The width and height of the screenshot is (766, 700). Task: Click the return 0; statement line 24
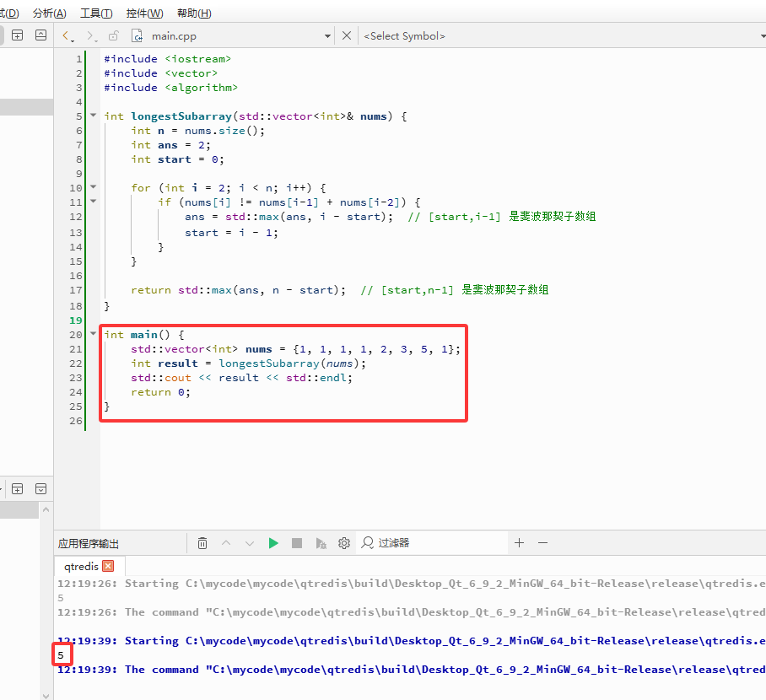(160, 392)
